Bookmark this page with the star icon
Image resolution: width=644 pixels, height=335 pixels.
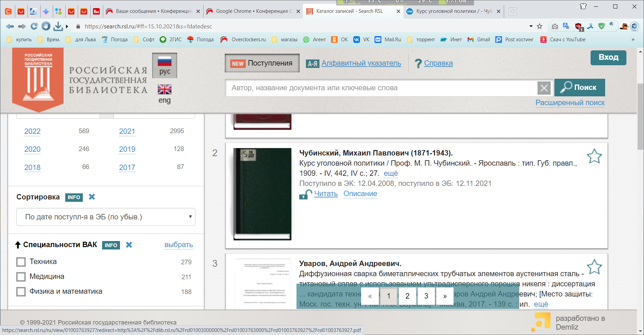click(540, 26)
